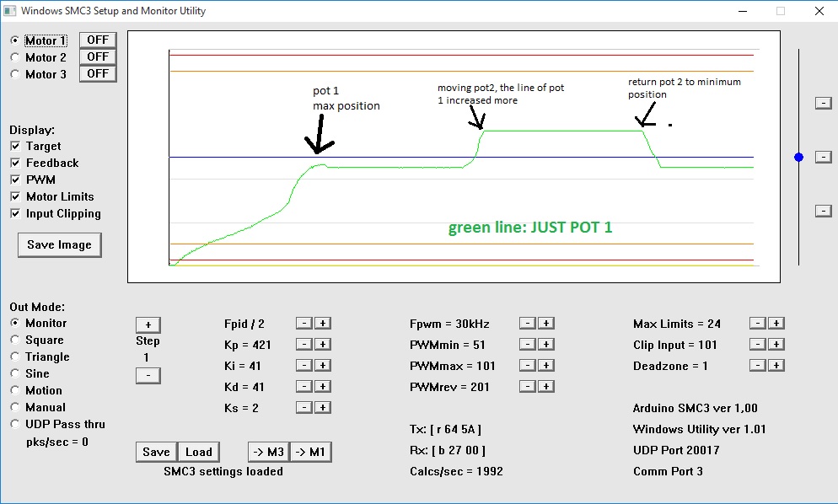This screenshot has width=838, height=504.
Task: Select Sine out mode
Action: (15, 373)
